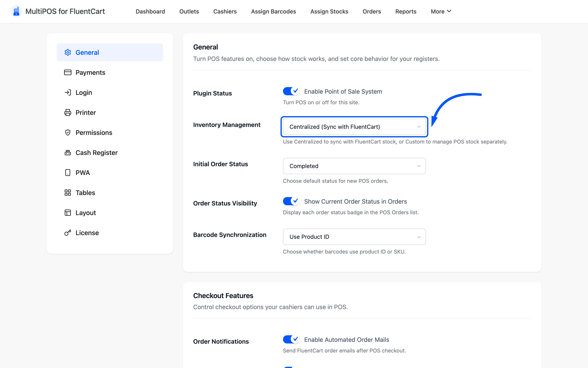The height and width of the screenshot is (368, 588).
Task: Toggle Show Current Order Status in Orders
Action: point(291,201)
